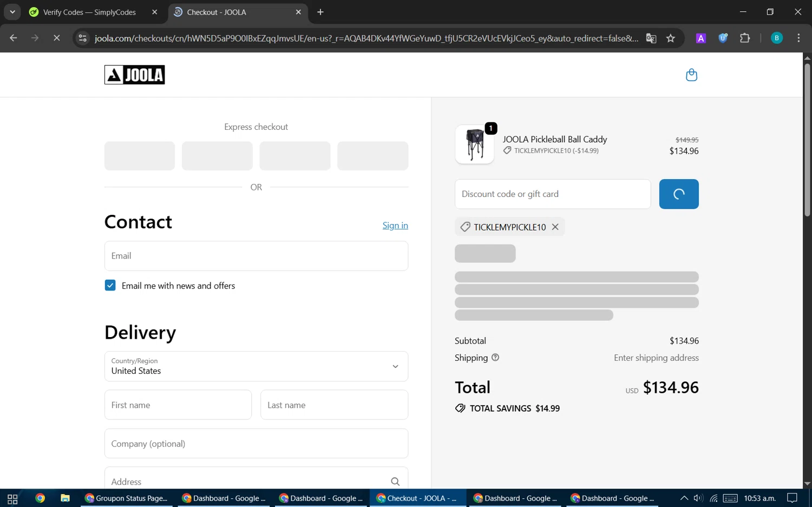Focus the Last name field
Image resolution: width=812 pixels, height=507 pixels.
tap(334, 405)
